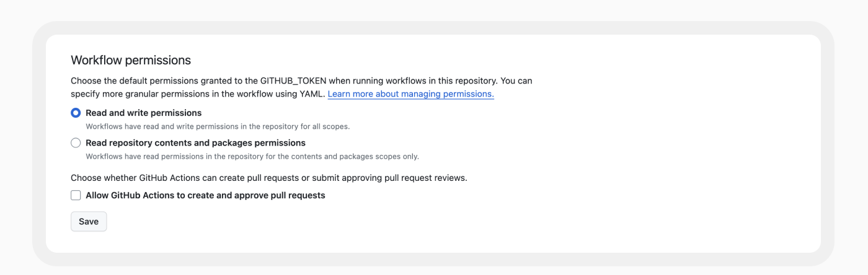Click "Choose the default permissions granted" sentence
Screen dimensions: 868x275
click(x=301, y=81)
